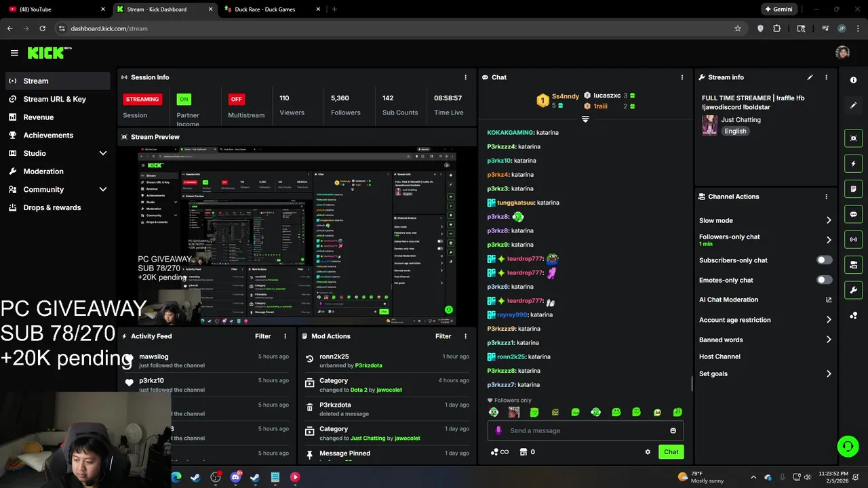The image size is (868, 488).
Task: Click the lightning bolt icon in right rail
Action: tap(854, 163)
